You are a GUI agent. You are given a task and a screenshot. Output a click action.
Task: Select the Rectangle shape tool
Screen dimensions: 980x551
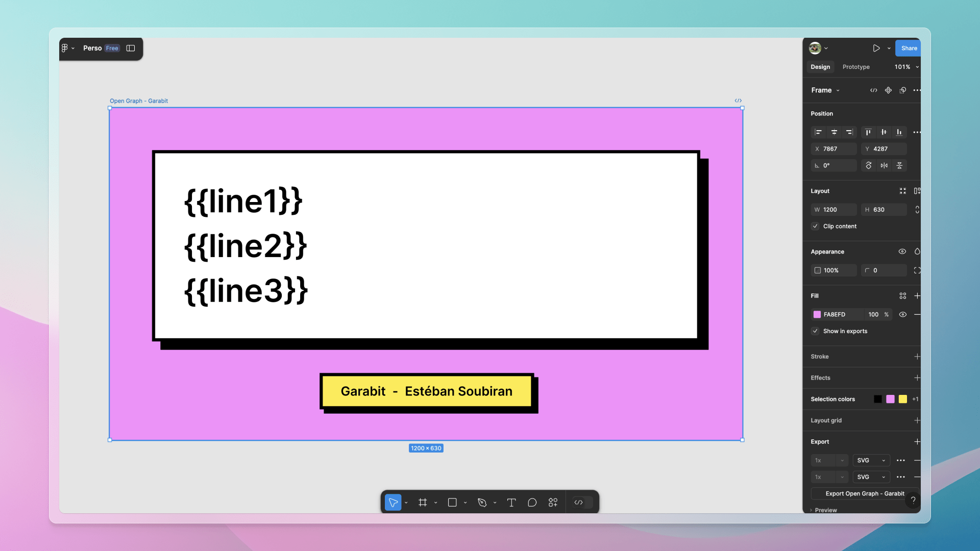pos(452,503)
